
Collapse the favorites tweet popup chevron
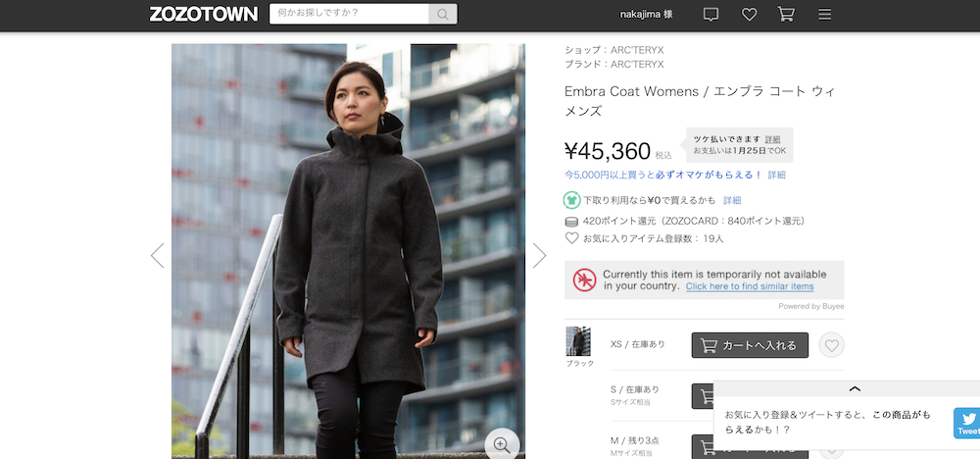pyautogui.click(x=855, y=389)
